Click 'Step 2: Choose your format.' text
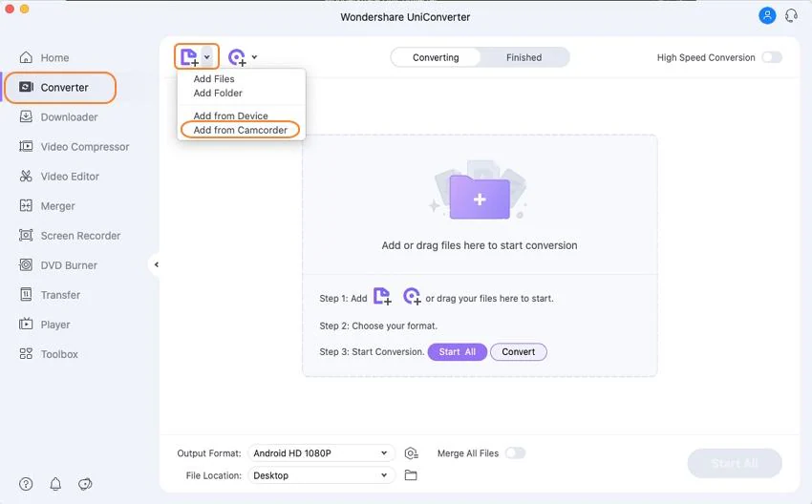Image resolution: width=812 pixels, height=504 pixels. 378,326
